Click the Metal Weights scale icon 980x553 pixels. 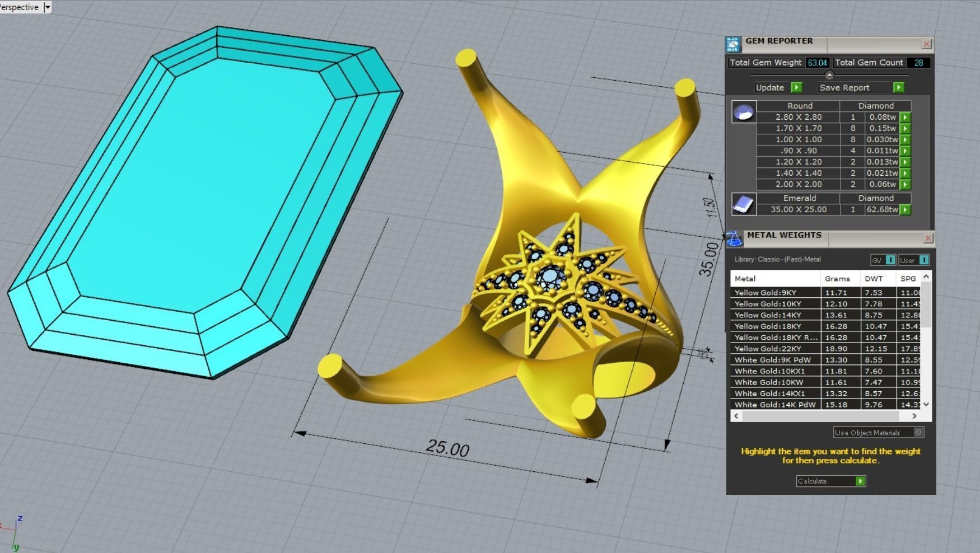(734, 239)
